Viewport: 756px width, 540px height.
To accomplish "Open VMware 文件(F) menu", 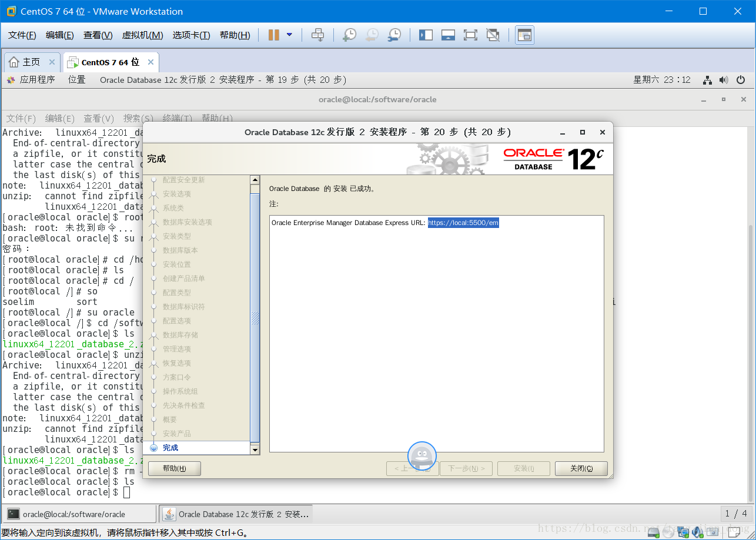I will click(x=22, y=35).
